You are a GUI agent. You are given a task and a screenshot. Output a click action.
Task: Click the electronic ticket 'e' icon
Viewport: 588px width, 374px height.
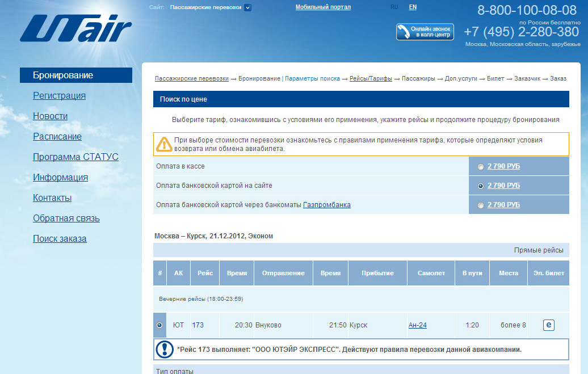point(549,325)
